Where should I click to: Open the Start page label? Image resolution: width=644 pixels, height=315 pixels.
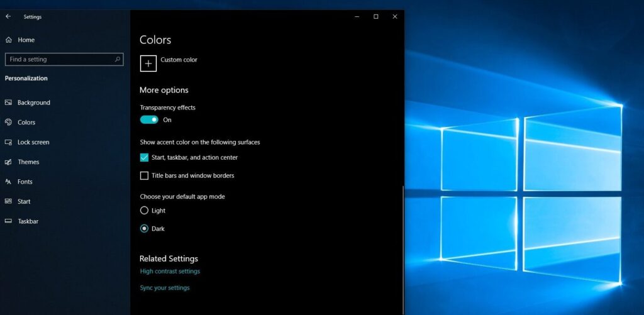(x=24, y=201)
